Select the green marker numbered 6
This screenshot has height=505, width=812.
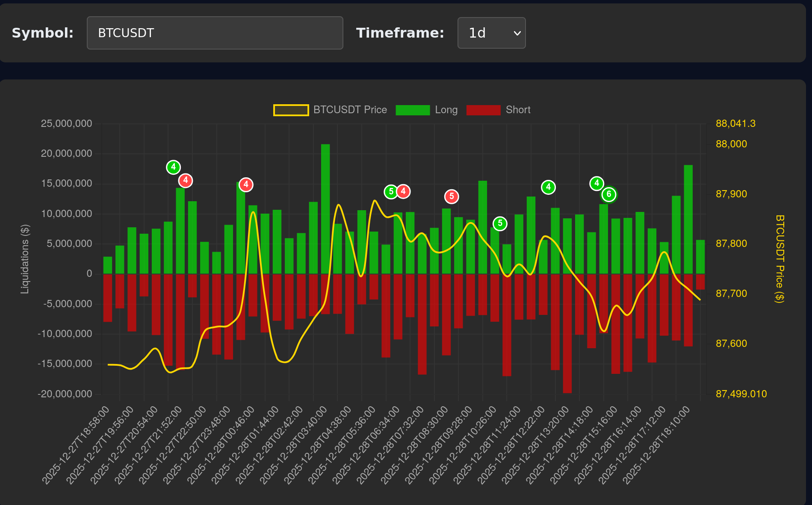pyautogui.click(x=609, y=195)
